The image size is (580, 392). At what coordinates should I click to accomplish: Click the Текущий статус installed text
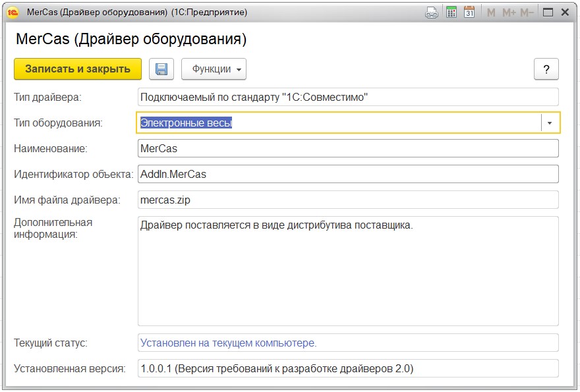coord(229,343)
